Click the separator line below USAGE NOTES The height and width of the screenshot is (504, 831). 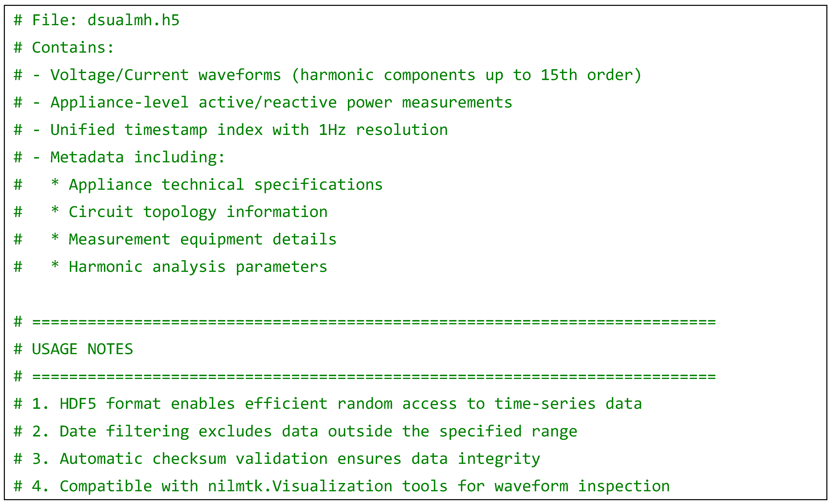(x=374, y=377)
